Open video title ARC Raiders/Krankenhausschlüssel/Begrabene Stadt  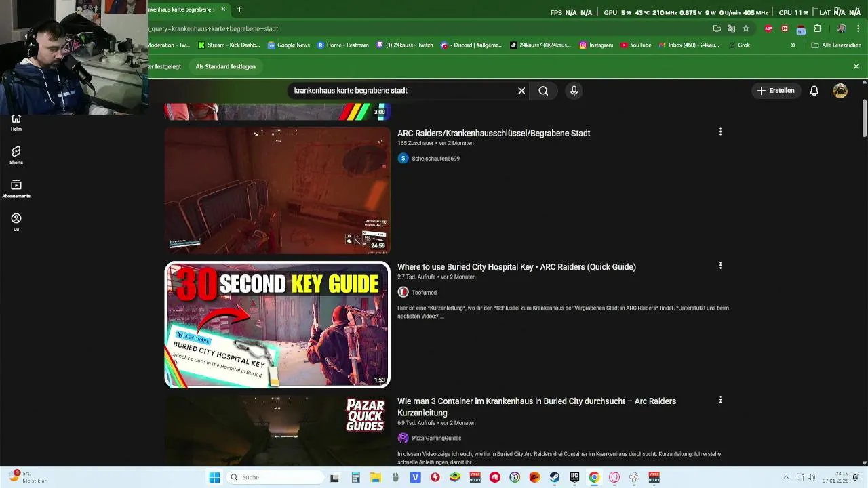pyautogui.click(x=494, y=134)
